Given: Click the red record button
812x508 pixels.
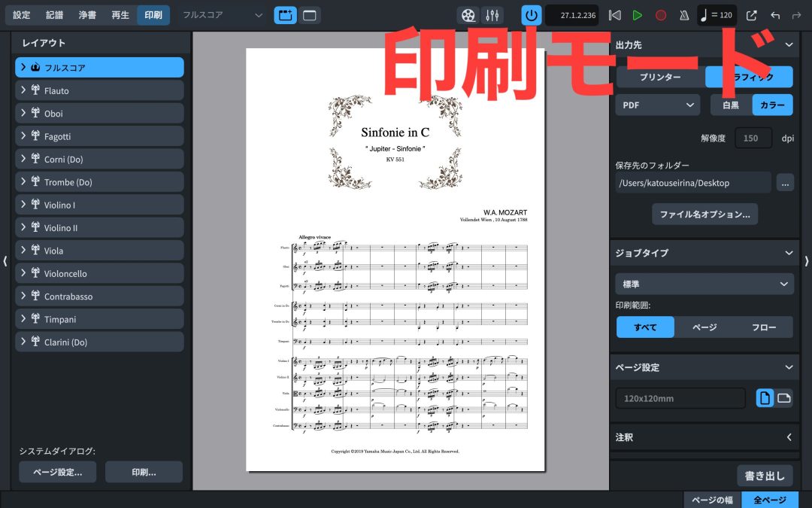Looking at the screenshot, I should coord(661,15).
